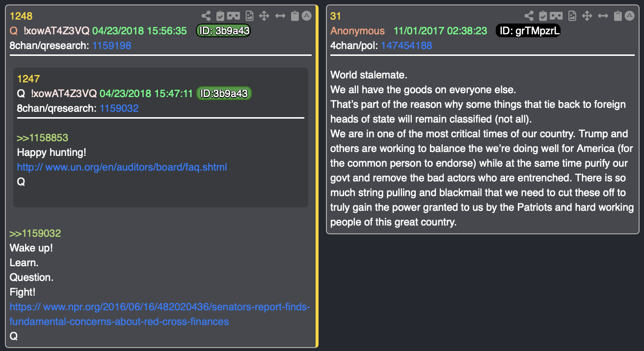Click the 'Fight!' line
The width and height of the screenshot is (644, 351).
click(x=23, y=292)
